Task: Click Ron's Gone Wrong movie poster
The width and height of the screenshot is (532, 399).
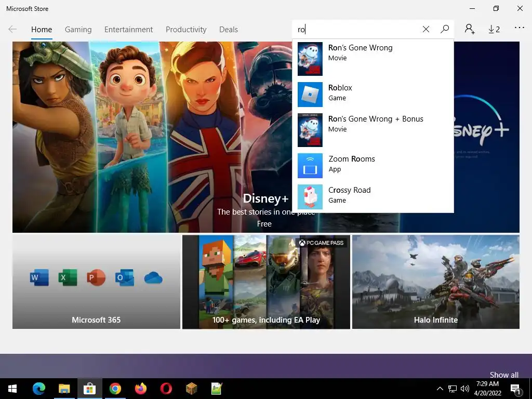Action: coord(310,59)
